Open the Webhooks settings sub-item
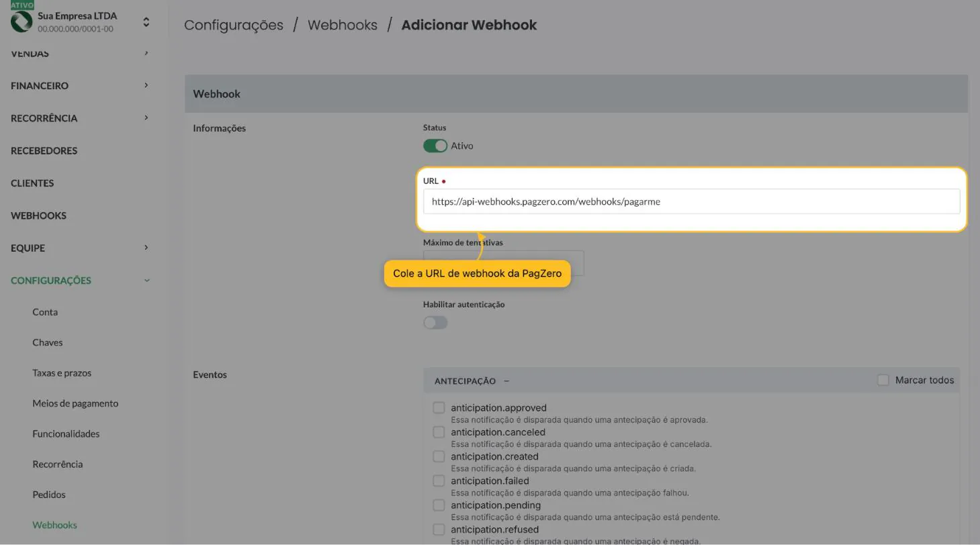The image size is (980, 545). [x=54, y=525]
